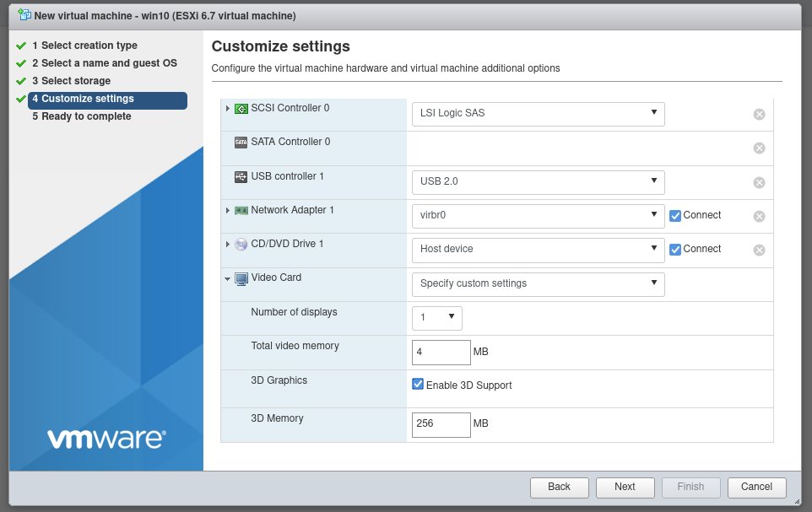Click the Video Card monitor icon

tap(241, 278)
